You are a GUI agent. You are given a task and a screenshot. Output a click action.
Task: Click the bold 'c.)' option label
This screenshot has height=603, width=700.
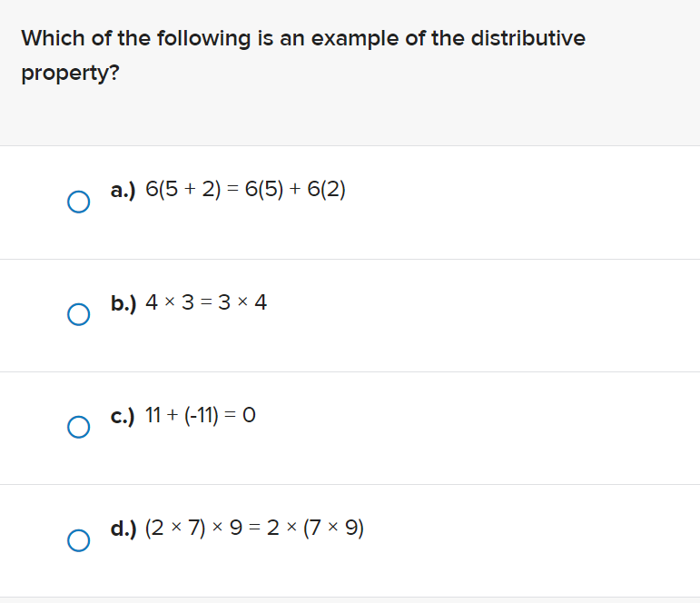coord(123,416)
